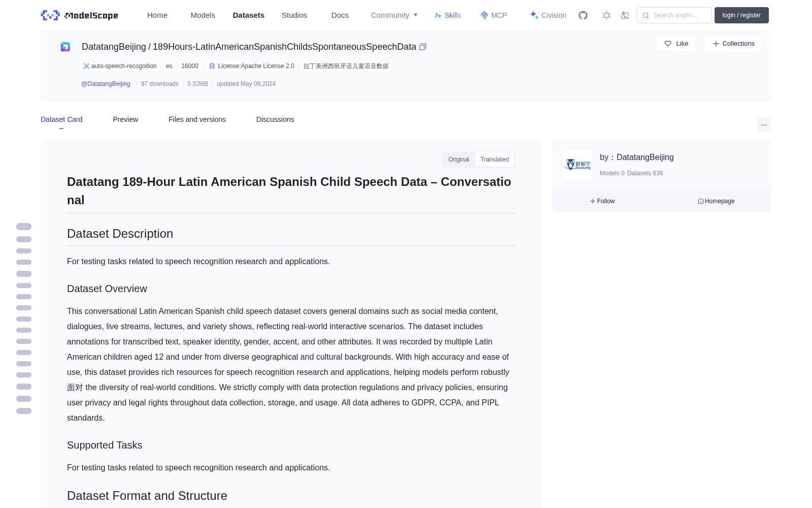The image size is (812, 508).
Task: Add dataset to Collections
Action: click(x=733, y=44)
